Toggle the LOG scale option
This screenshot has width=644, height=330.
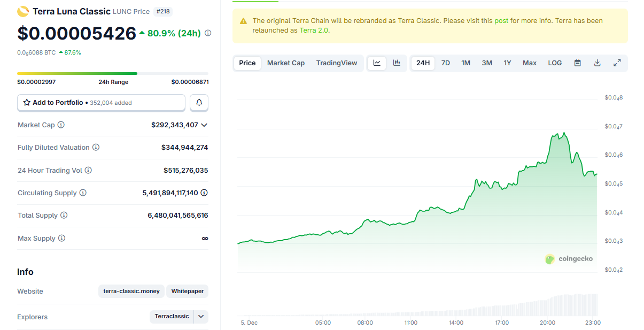click(555, 63)
